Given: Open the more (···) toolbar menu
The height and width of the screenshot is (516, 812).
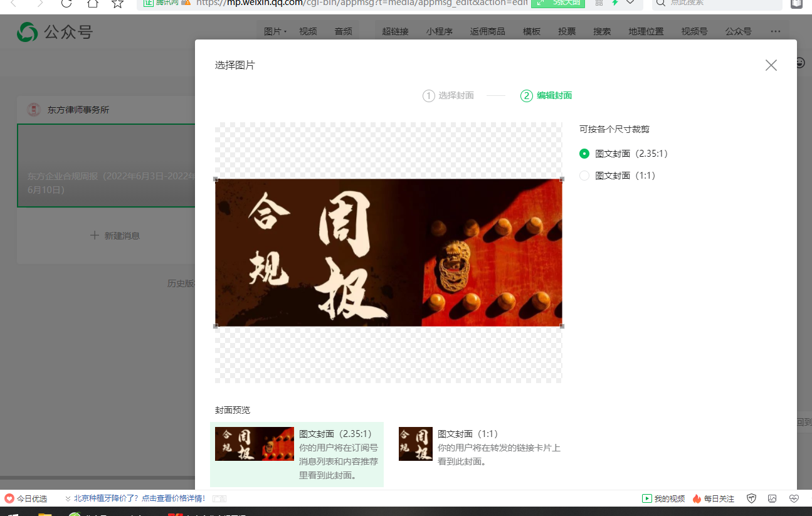Looking at the screenshot, I should tap(776, 31).
